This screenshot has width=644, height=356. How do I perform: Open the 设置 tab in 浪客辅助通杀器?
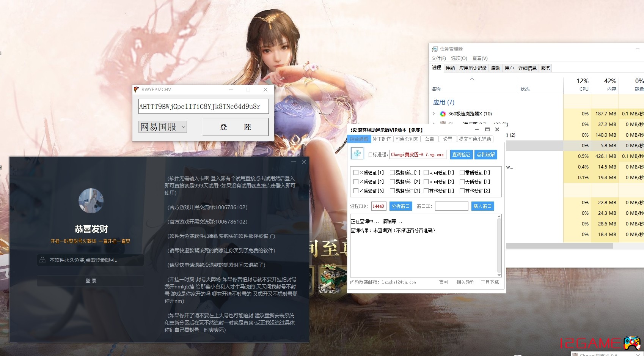tap(448, 139)
